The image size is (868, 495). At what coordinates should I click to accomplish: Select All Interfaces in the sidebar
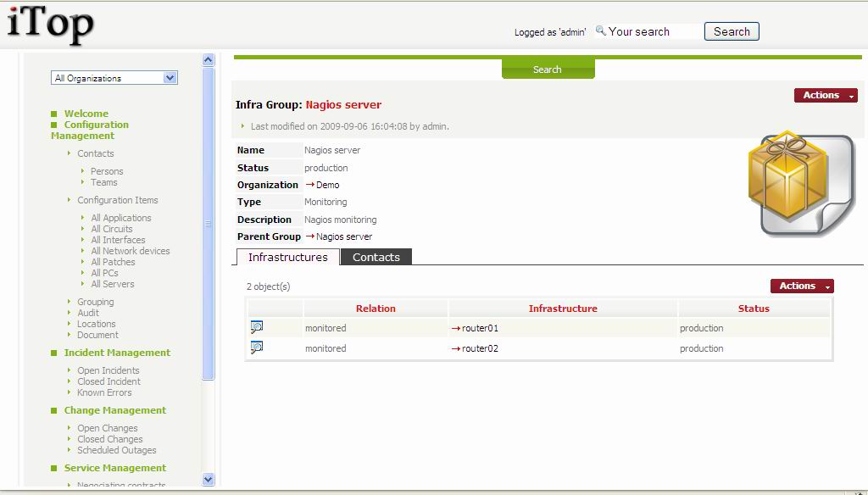tap(118, 240)
